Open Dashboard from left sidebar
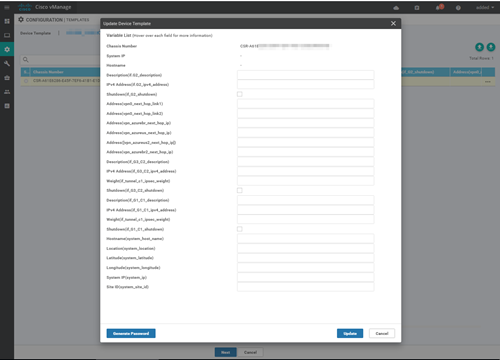Viewport: 500px width, 360px height. pos(7,21)
